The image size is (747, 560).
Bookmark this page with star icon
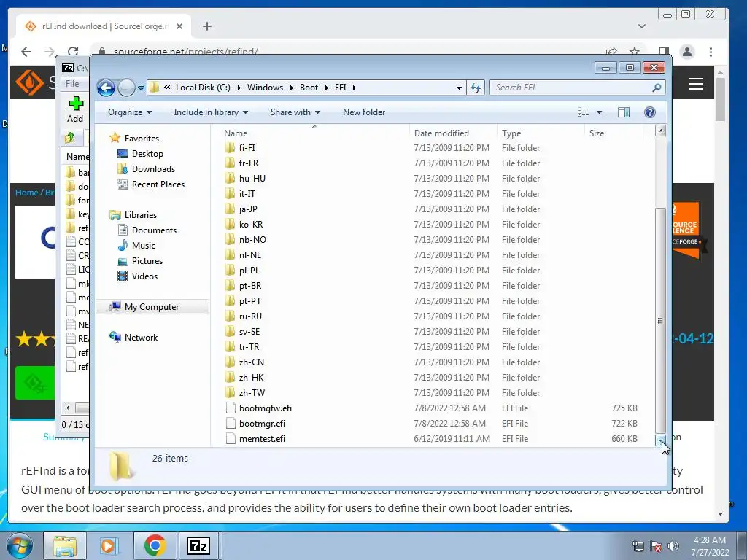[635, 51]
